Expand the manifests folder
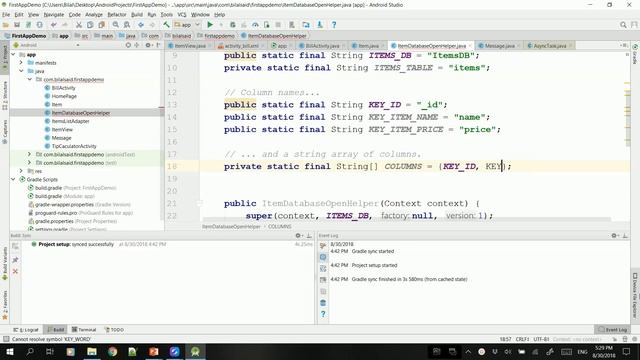 click(x=21, y=62)
